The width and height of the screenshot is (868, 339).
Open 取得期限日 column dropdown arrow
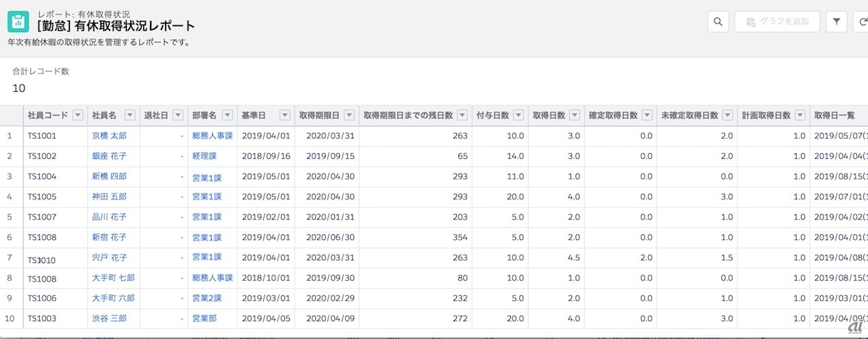[349, 115]
